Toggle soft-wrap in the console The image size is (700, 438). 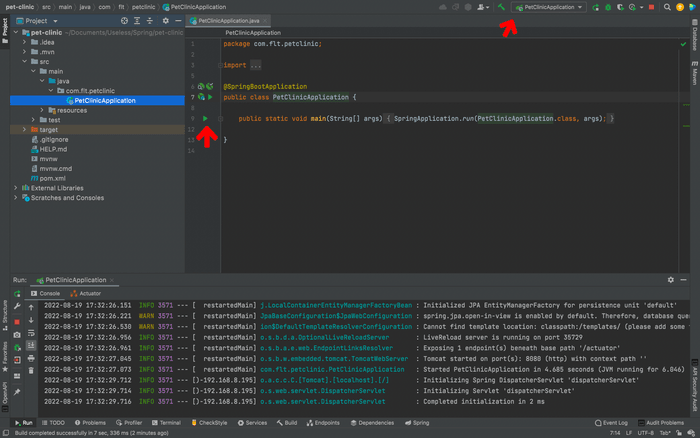(31, 333)
